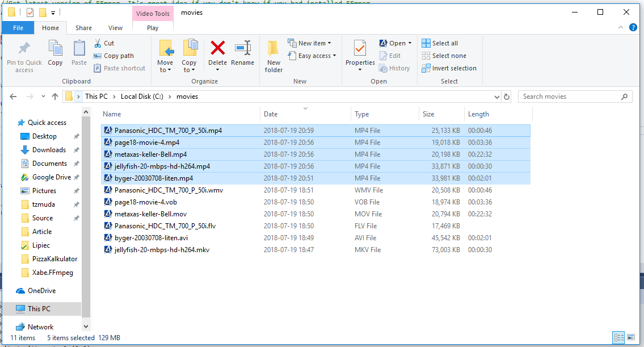The width and height of the screenshot is (644, 347).
Task: Create a New folder
Action: pyautogui.click(x=273, y=56)
